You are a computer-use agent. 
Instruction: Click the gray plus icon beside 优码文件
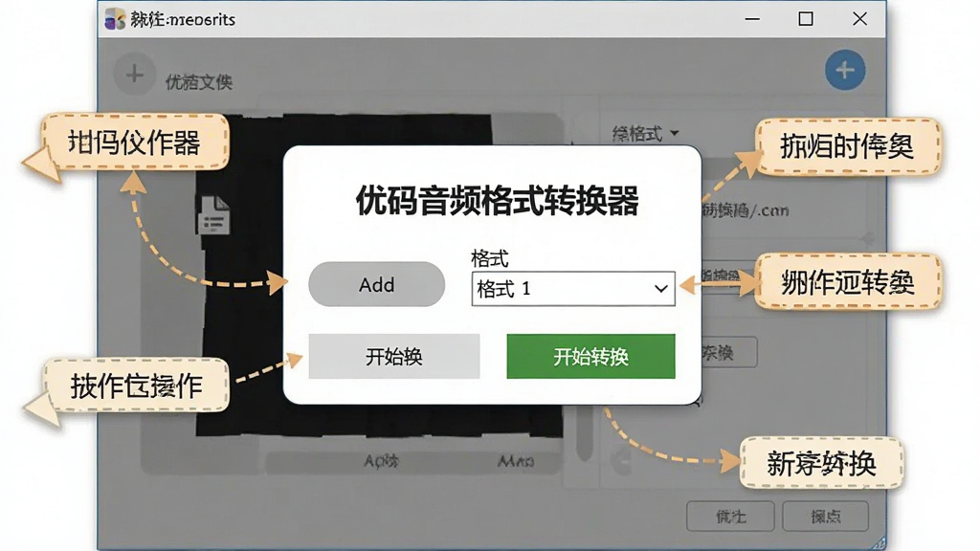[134, 75]
